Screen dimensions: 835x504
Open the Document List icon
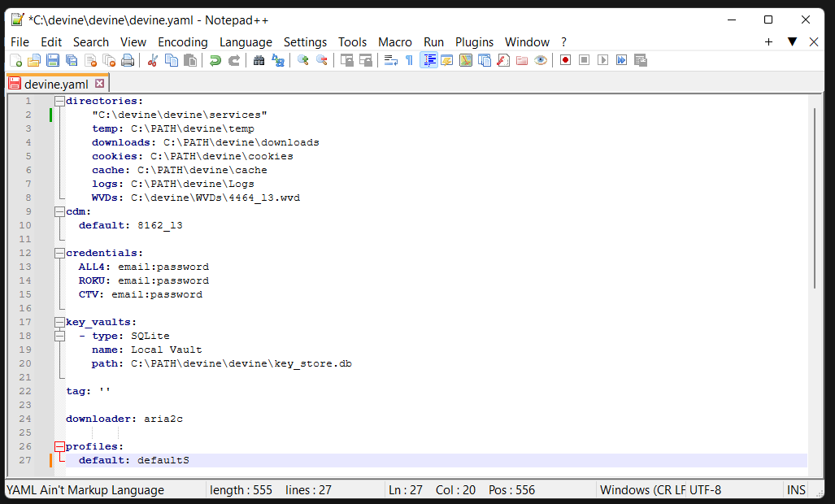point(485,60)
